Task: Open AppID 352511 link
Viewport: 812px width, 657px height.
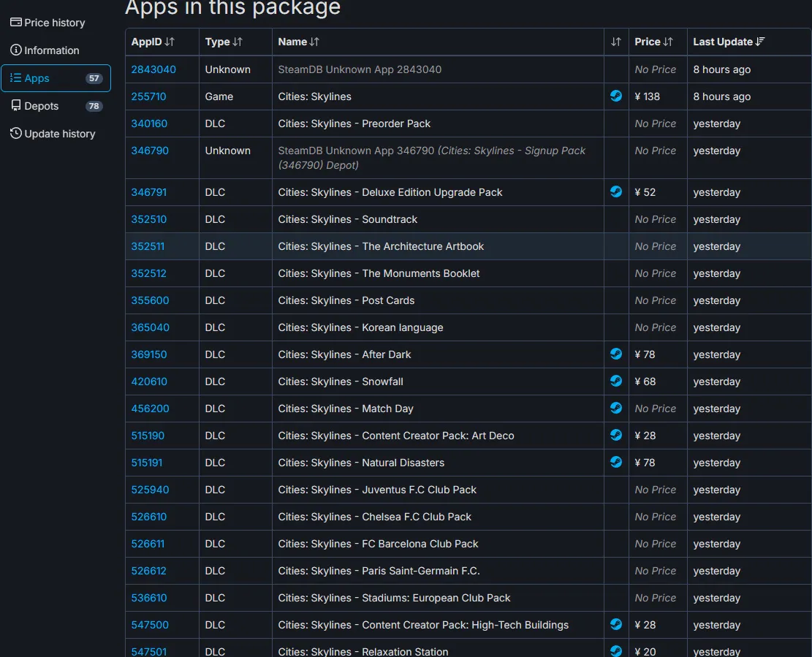Action: 148,246
